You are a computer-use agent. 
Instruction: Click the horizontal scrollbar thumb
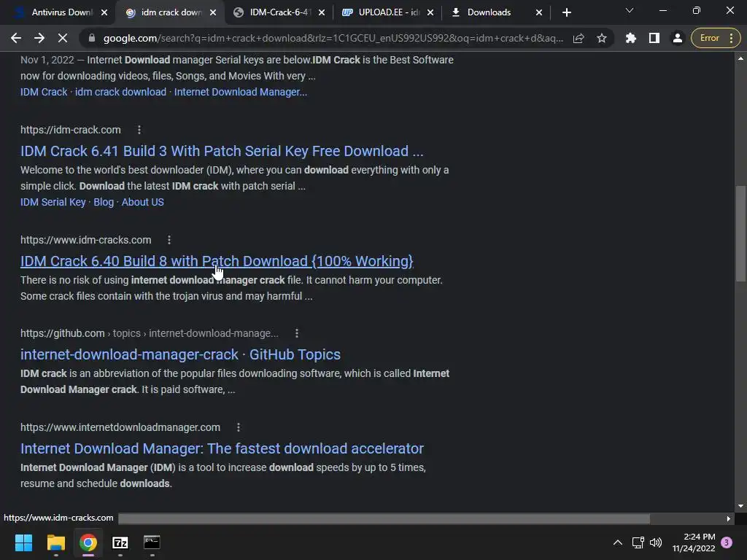384,518
